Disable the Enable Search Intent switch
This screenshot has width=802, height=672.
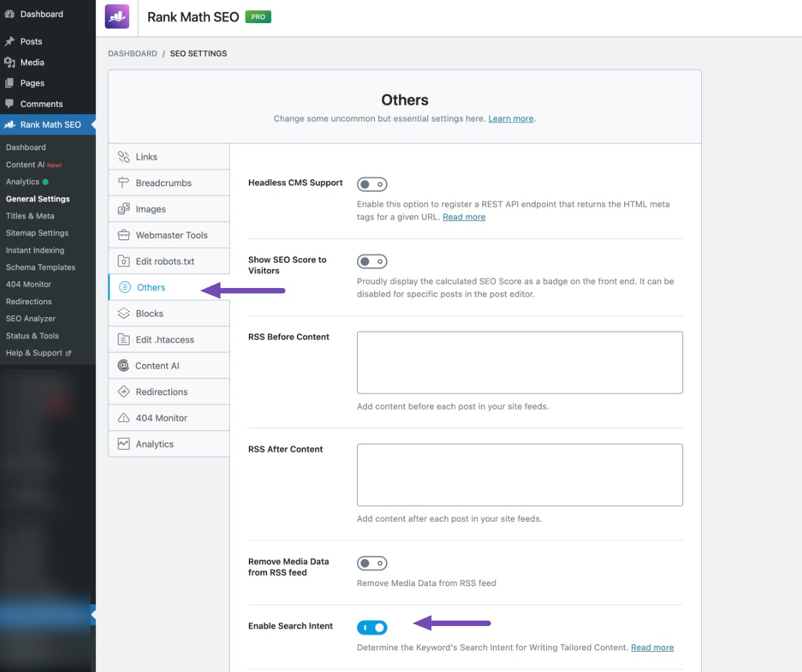click(372, 628)
